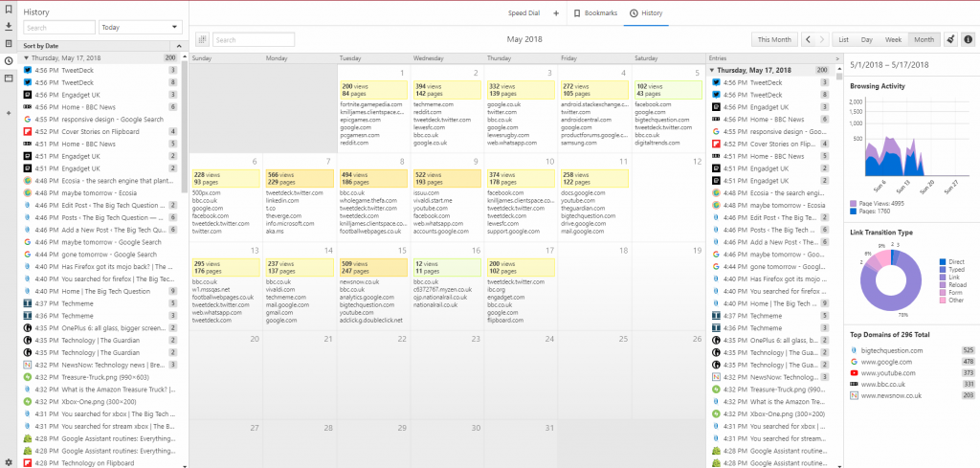Click the history filter icon beside calendar search
Screen dimensions: 980x468
tap(202, 39)
